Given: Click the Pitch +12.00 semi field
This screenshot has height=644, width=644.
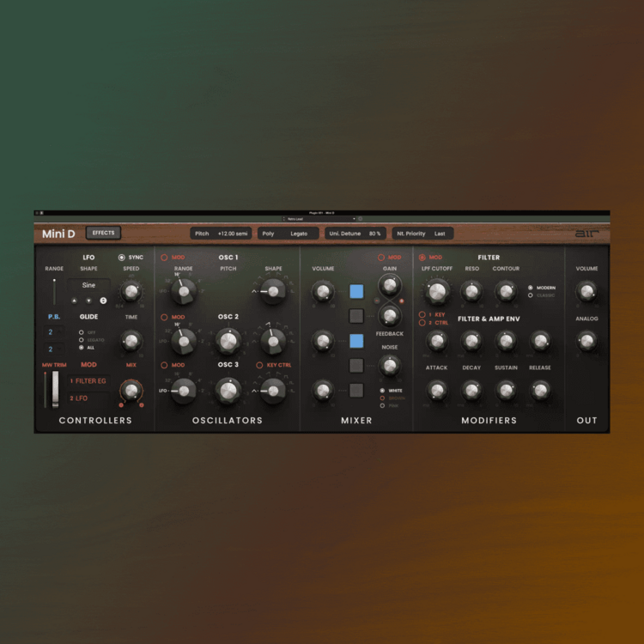Looking at the screenshot, I should pyautogui.click(x=221, y=234).
